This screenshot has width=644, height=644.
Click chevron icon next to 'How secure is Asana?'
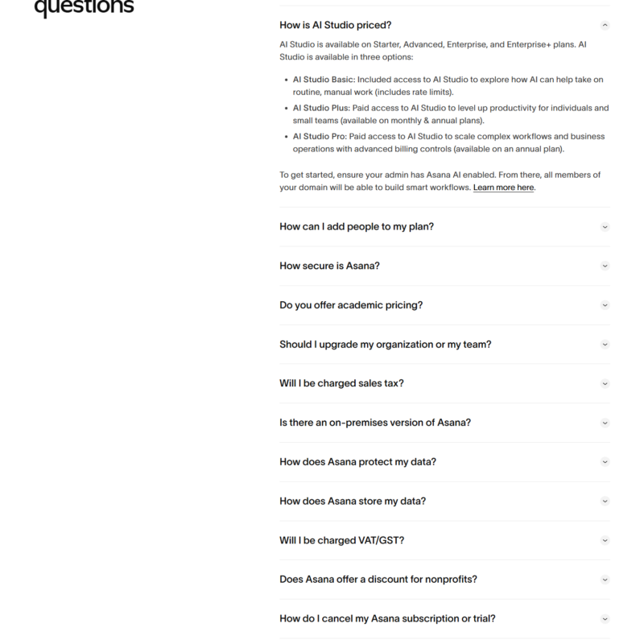tap(605, 266)
